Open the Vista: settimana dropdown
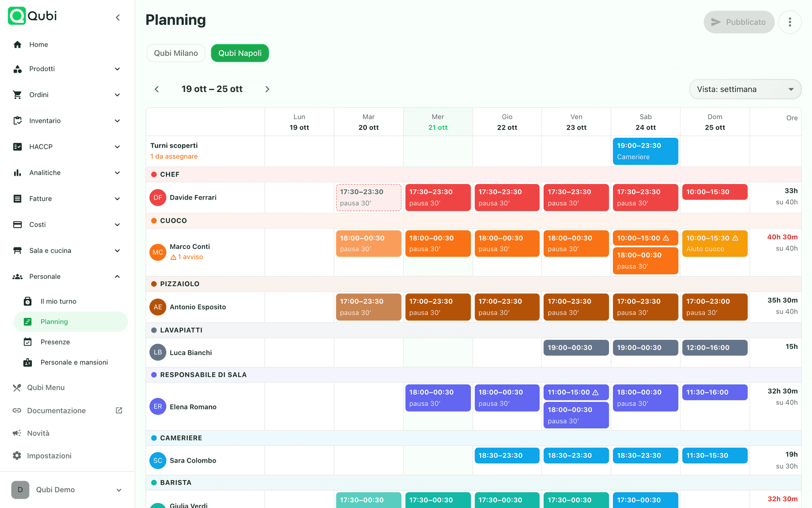Screen dimensions: 812x508 pos(745,89)
